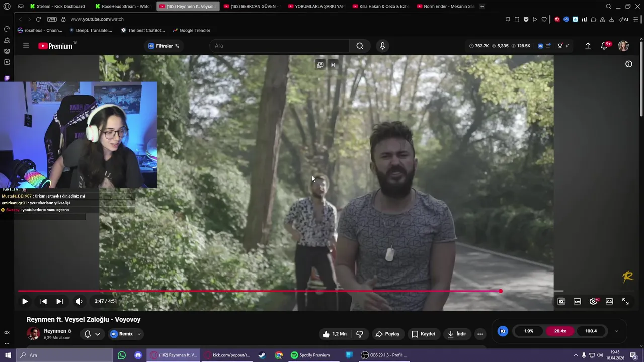Switch to Stream - Kick Dashboard tab
Screen dimensions: 644x362
click(x=57, y=6)
